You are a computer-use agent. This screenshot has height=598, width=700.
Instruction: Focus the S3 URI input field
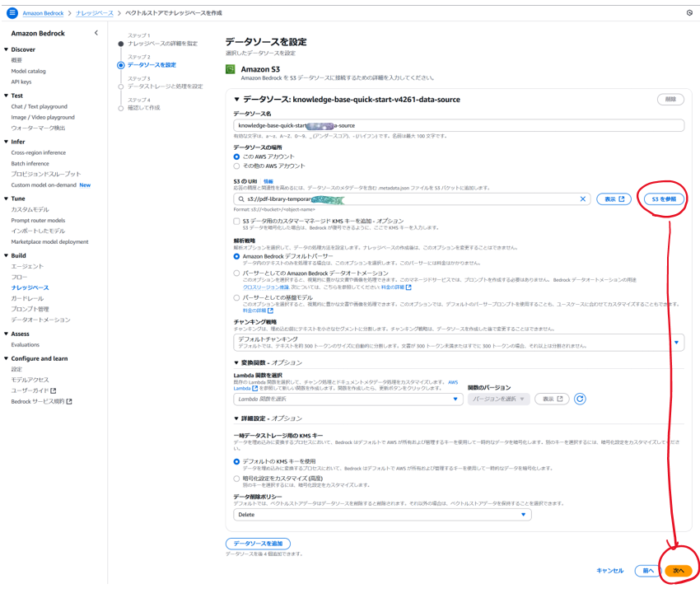[x=412, y=199]
